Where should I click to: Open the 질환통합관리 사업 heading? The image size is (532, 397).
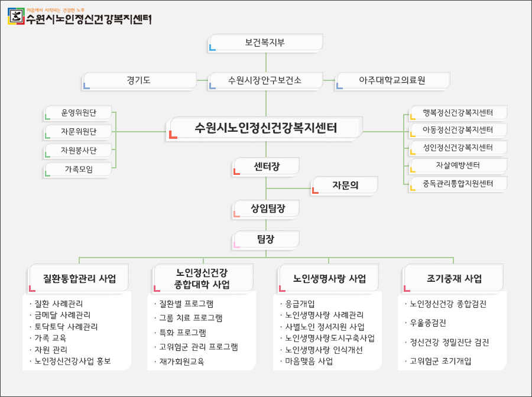coord(79,279)
